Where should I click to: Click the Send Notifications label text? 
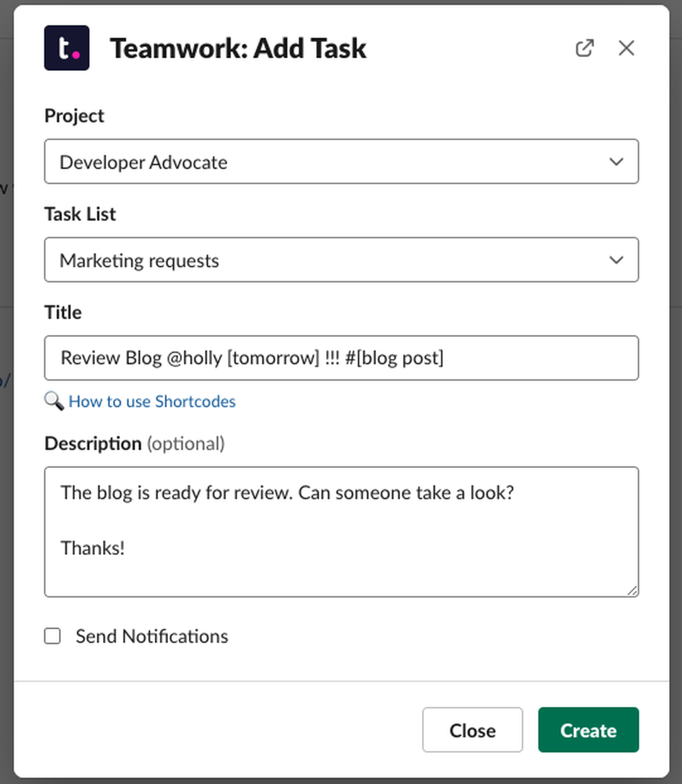click(x=152, y=636)
